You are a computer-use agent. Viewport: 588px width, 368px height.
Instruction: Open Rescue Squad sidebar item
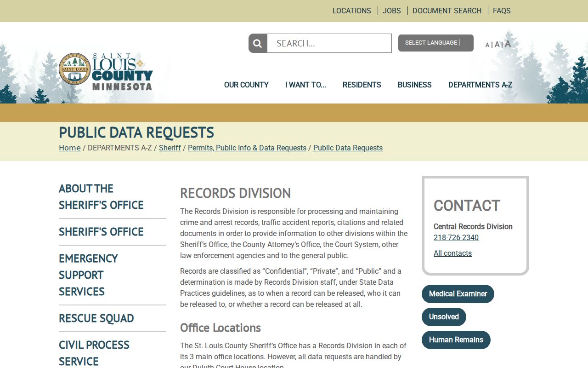click(x=96, y=318)
